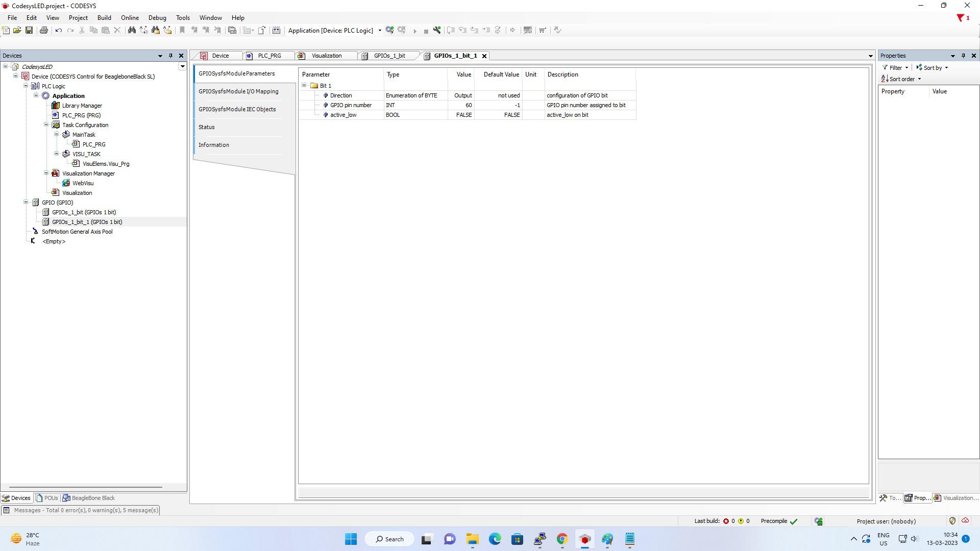The width and height of the screenshot is (980, 551).
Task: Click the Undo arrow icon
Action: click(59, 30)
